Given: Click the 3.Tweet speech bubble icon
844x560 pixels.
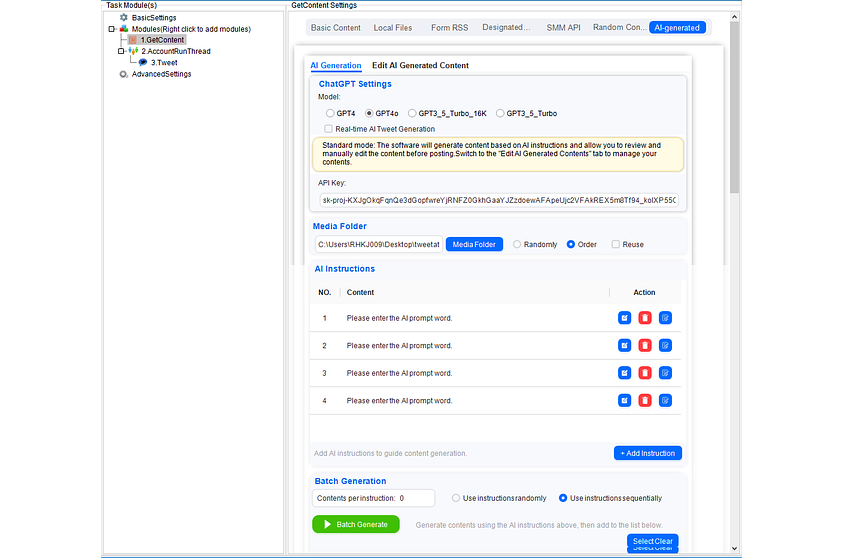Looking at the screenshot, I should pyautogui.click(x=143, y=62).
